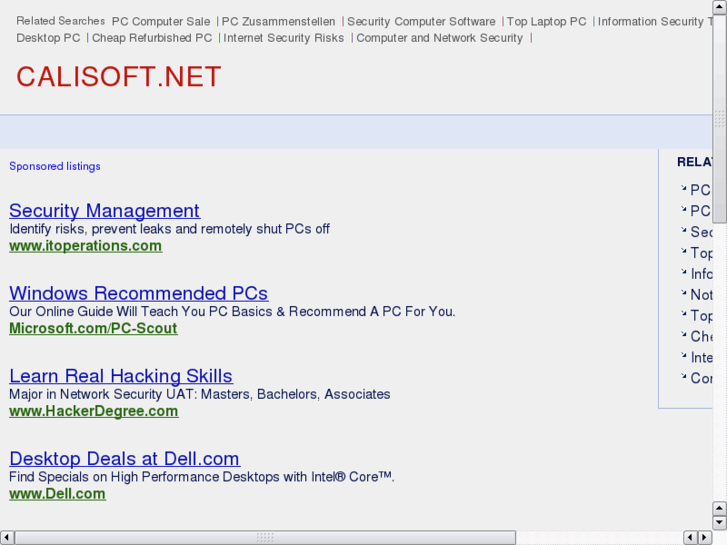727x545 pixels.
Task: Open Cheap Refurbished PC related search
Action: coord(152,38)
